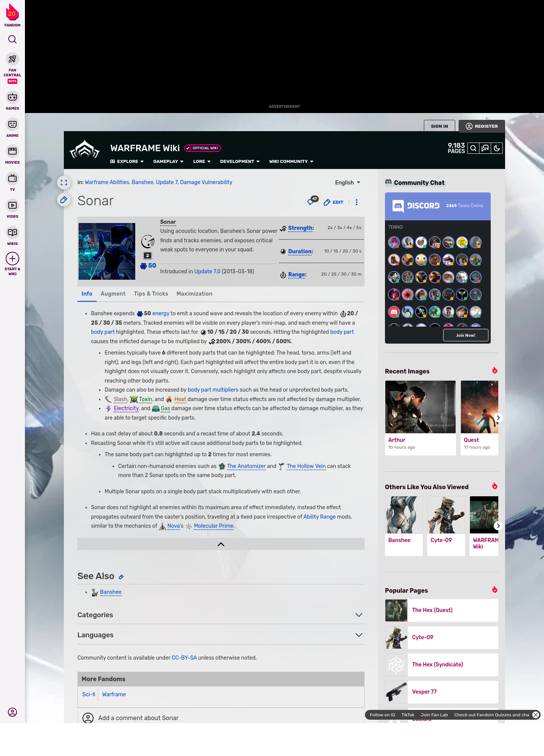Show next Recent Images with arrow
Viewport: 544px width, 756px height.
click(498, 418)
